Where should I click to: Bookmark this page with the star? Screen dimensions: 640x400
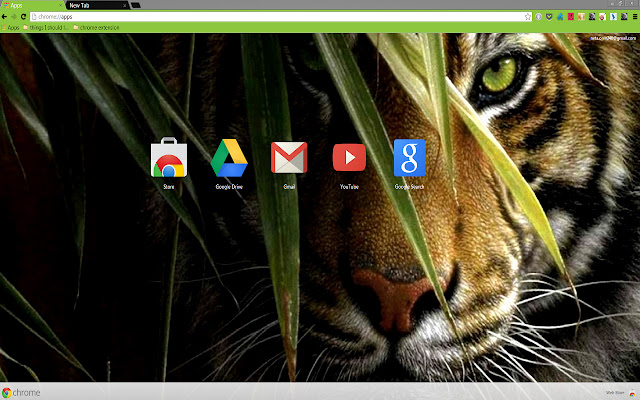click(x=527, y=17)
